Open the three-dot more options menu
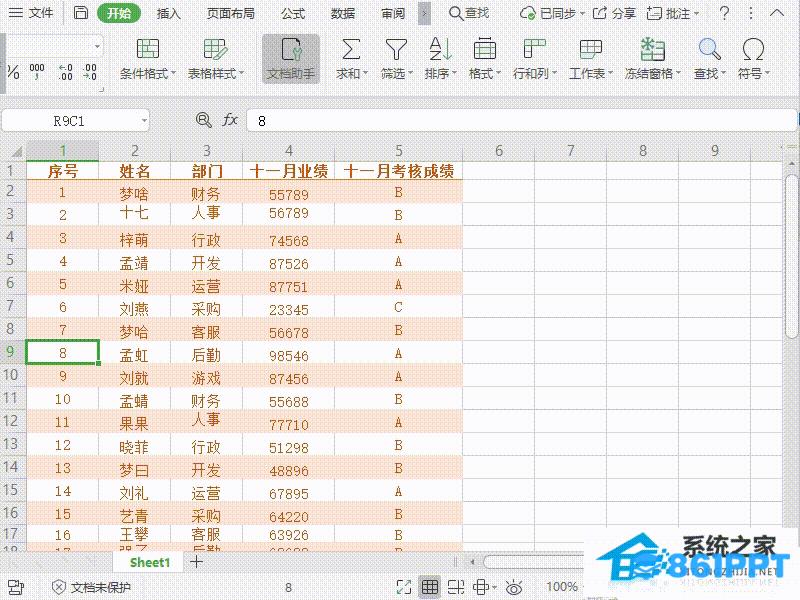 (751, 13)
